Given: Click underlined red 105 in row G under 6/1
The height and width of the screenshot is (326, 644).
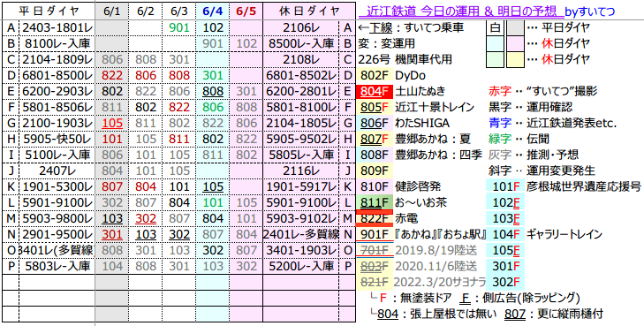Looking at the screenshot, I should click(x=111, y=123).
